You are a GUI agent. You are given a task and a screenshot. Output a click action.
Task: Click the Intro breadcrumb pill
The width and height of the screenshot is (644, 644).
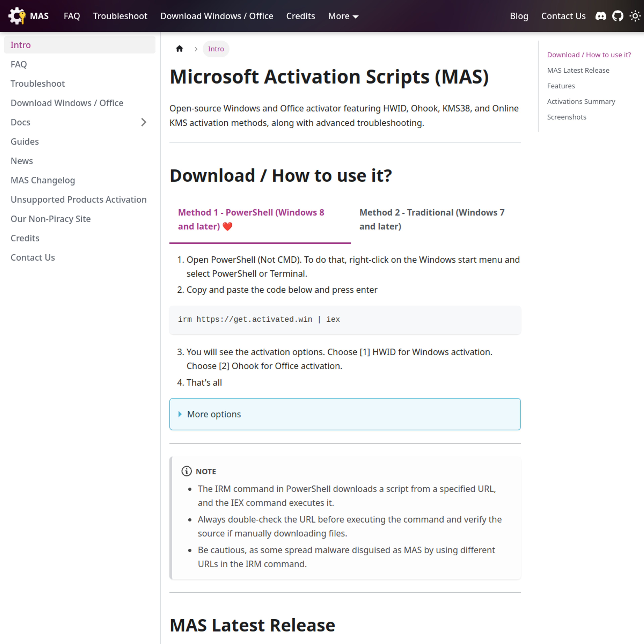(216, 49)
